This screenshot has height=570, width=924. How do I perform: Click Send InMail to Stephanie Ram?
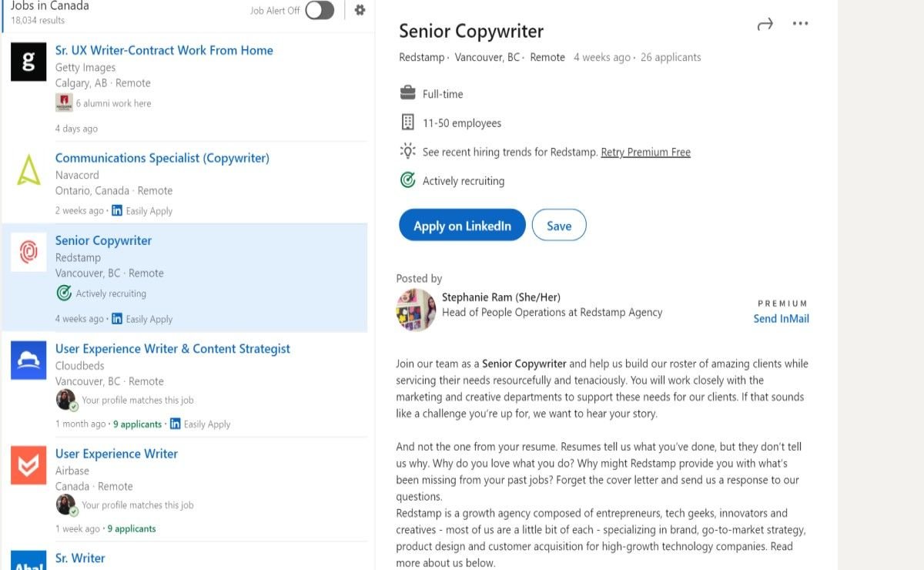click(x=781, y=319)
